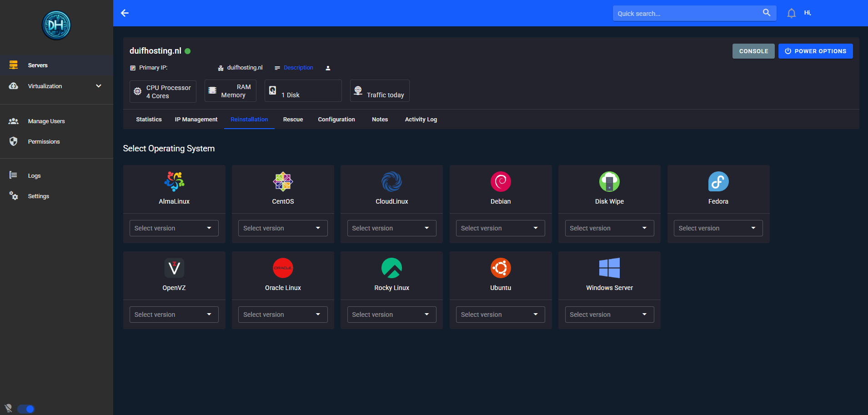The width and height of the screenshot is (868, 415).
Task: Toggle the green status dot beside duifhosting.nl
Action: (188, 51)
